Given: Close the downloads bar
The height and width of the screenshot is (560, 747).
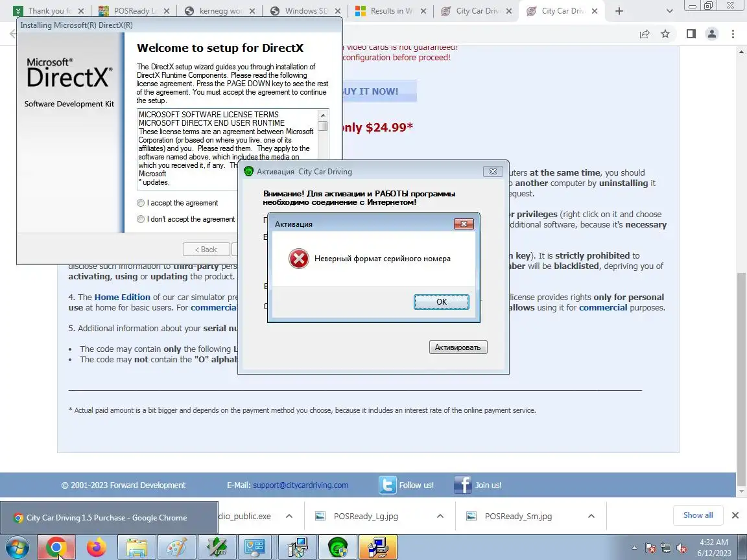Looking at the screenshot, I should (735, 515).
